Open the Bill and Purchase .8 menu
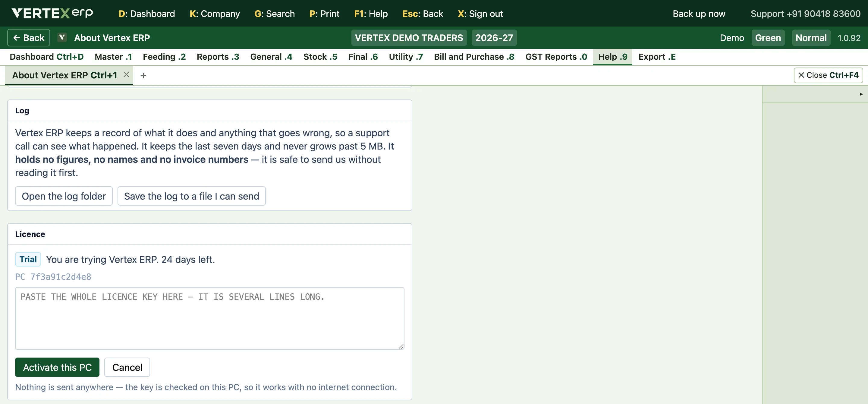This screenshot has width=868, height=404. (474, 57)
